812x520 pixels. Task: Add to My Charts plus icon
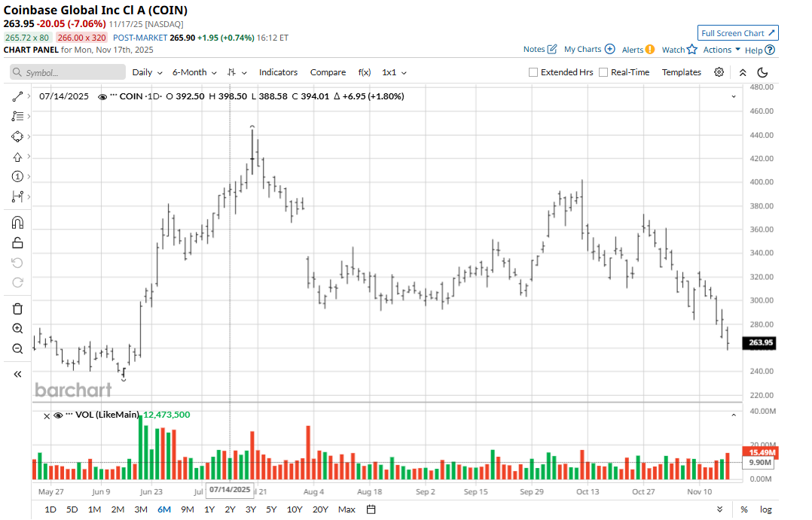coord(610,49)
